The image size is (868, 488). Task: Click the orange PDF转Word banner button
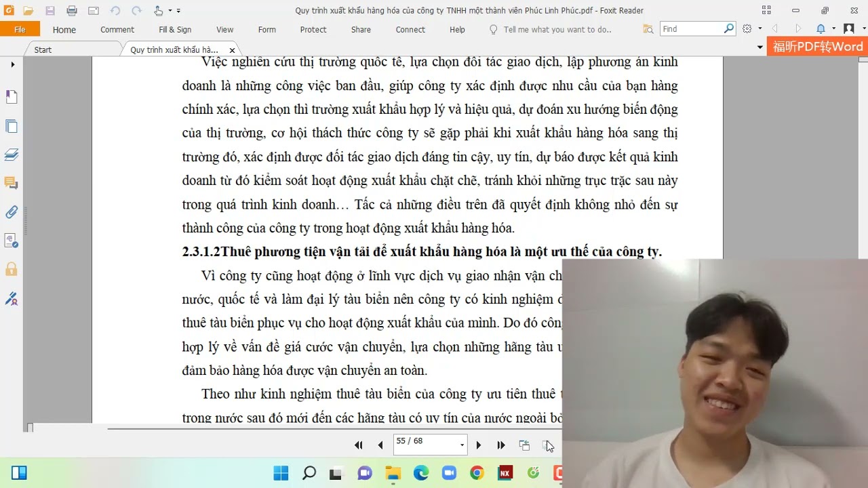click(x=817, y=47)
